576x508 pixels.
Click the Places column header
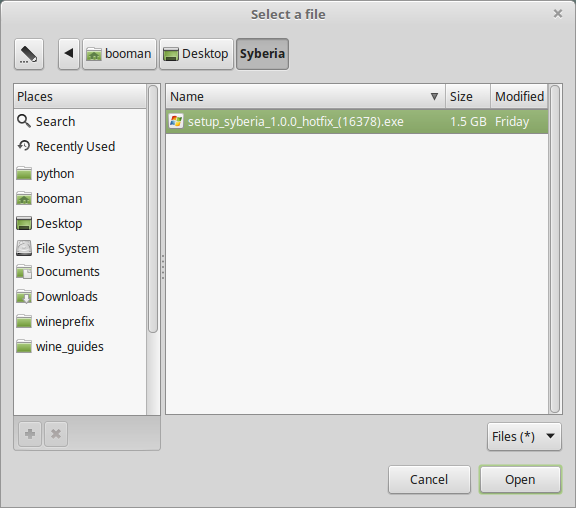tap(80, 97)
